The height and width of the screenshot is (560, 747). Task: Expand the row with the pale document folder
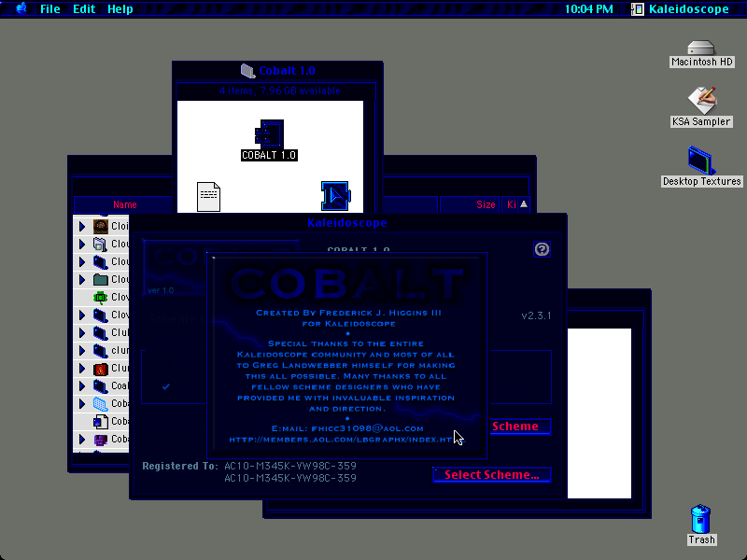point(82,244)
